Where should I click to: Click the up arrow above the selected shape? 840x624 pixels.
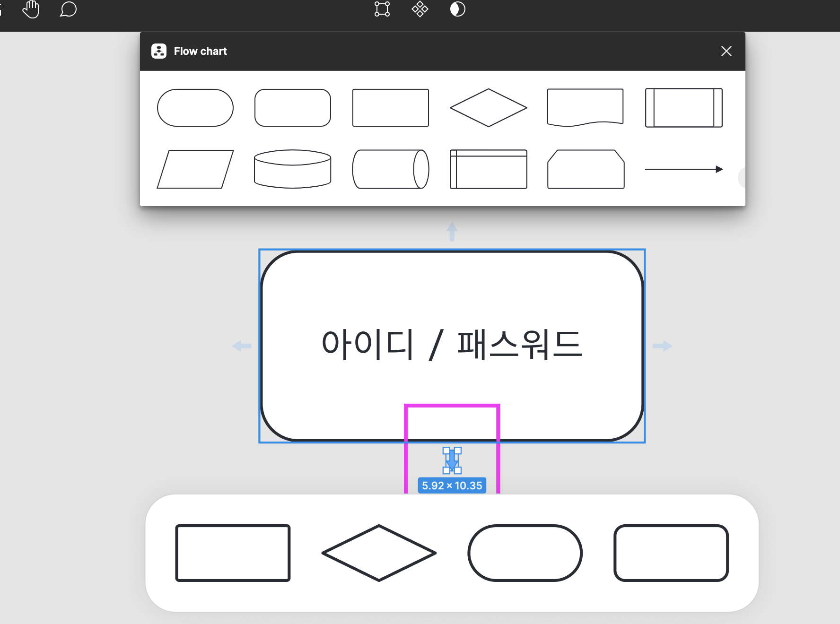[452, 232]
